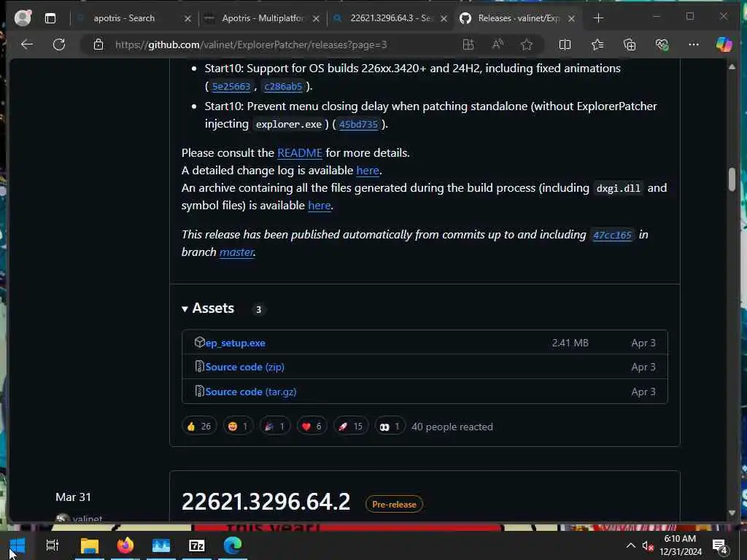Click the eyes reaction button

(390, 426)
